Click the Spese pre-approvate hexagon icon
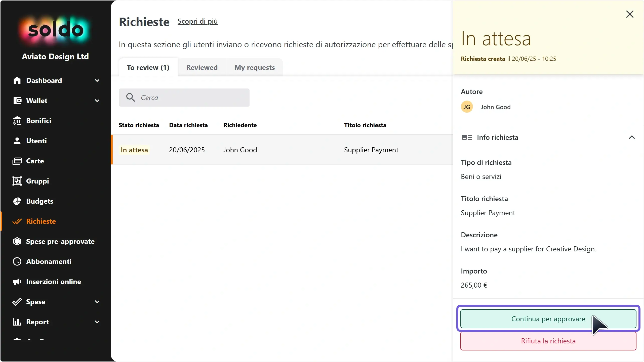The width and height of the screenshot is (644, 362). point(17,241)
